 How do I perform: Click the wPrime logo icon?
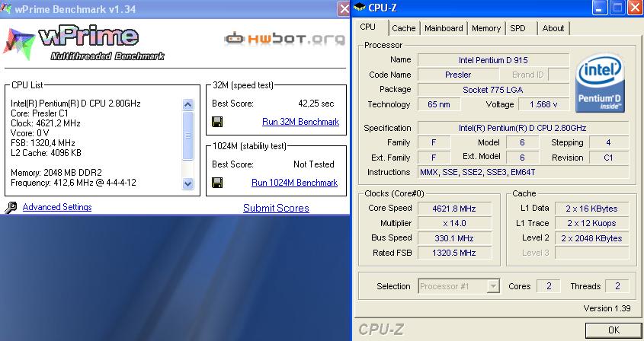coord(18,44)
